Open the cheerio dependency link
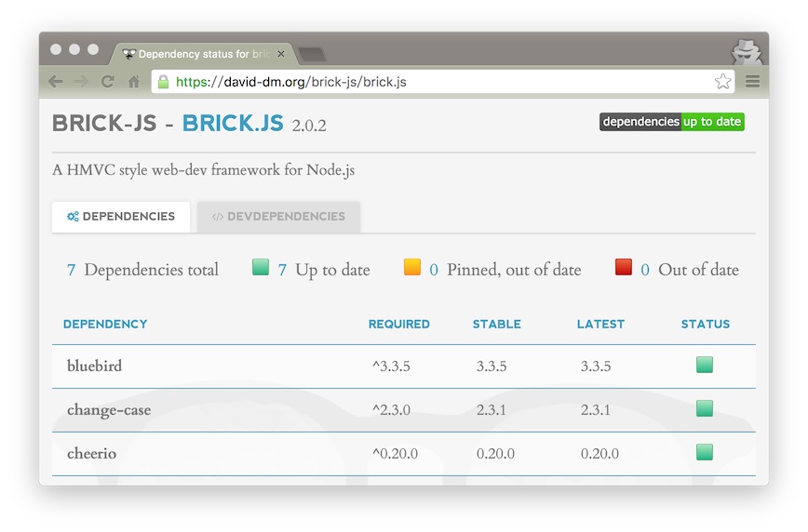Image resolution: width=808 pixels, height=532 pixels. tap(91, 454)
